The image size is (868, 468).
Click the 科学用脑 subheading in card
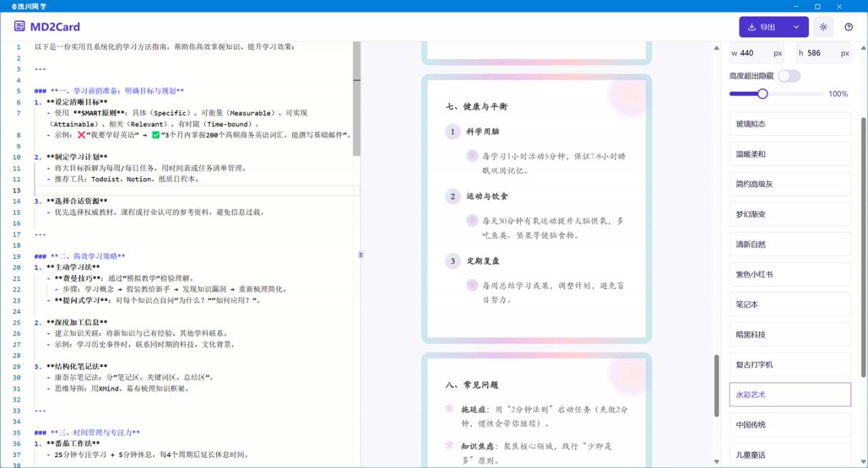click(x=483, y=132)
